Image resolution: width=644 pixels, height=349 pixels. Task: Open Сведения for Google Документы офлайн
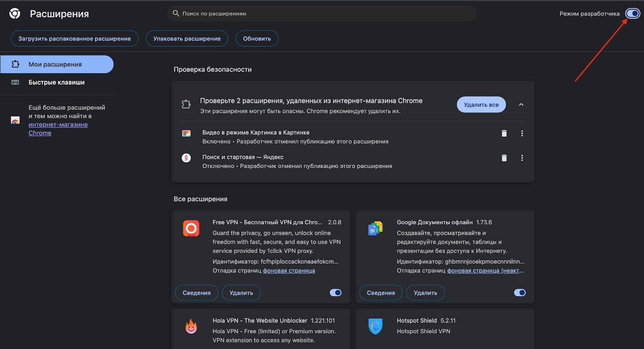click(381, 293)
